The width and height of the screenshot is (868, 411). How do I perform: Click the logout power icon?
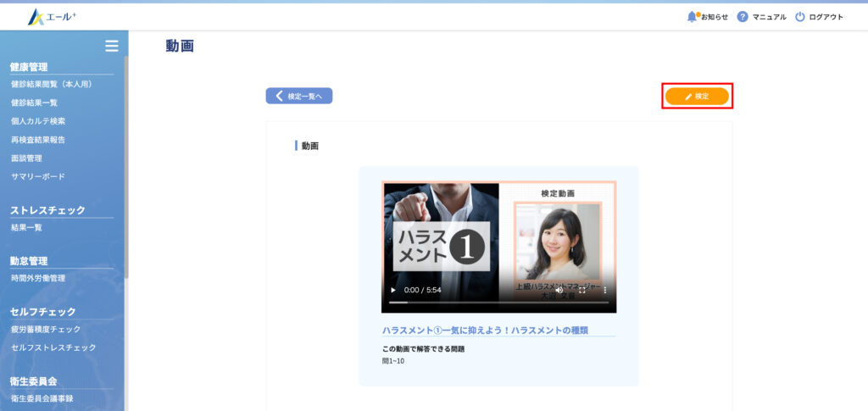point(799,17)
